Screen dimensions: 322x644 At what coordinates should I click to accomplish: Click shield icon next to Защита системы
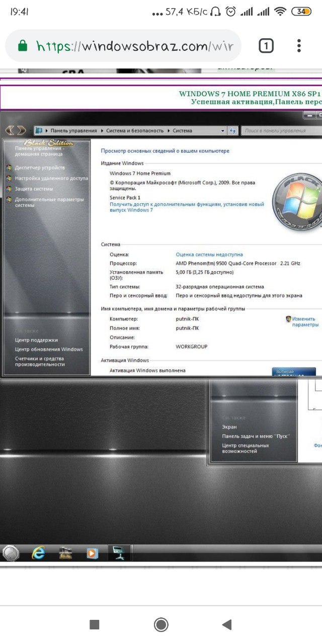(9, 189)
